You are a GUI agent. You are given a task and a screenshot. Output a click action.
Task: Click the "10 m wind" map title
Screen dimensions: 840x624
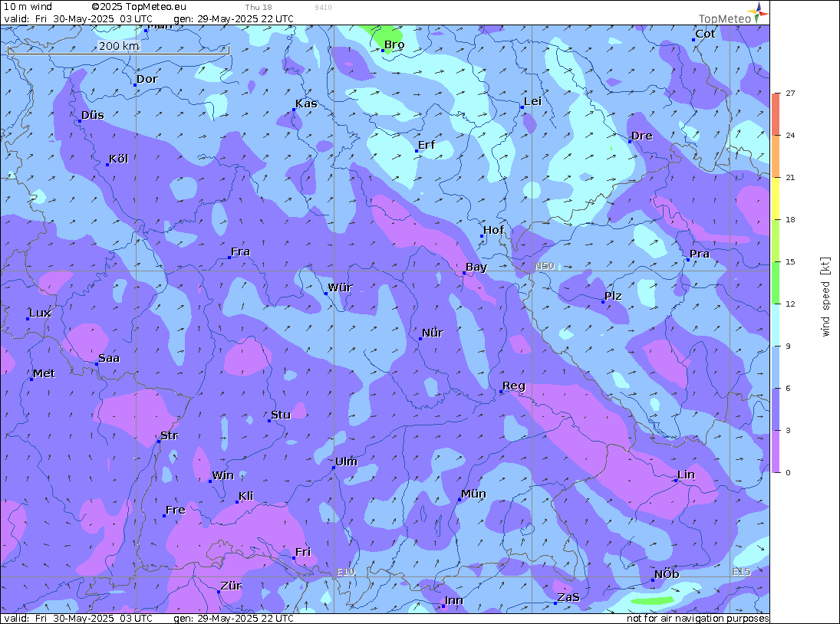coord(28,6)
